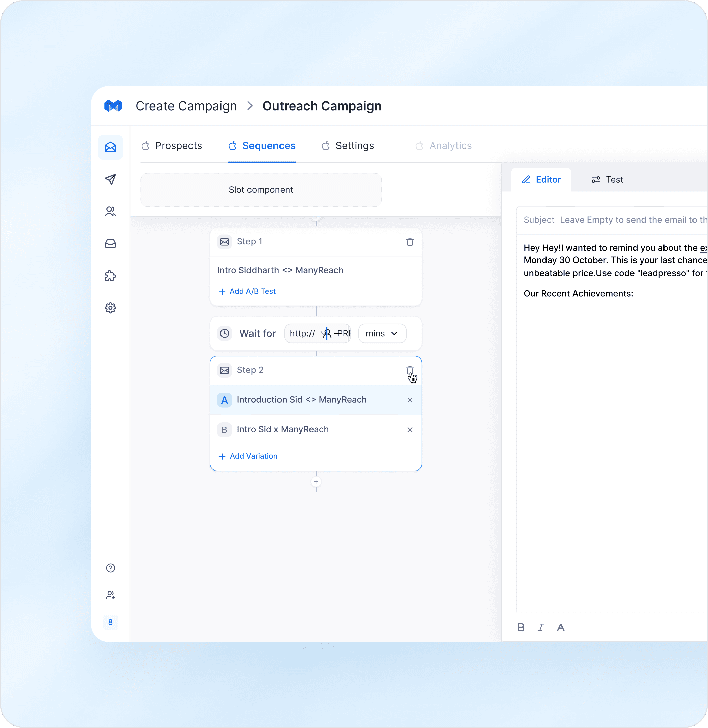Delete Step 1 with trash icon
The width and height of the screenshot is (708, 728).
(410, 242)
